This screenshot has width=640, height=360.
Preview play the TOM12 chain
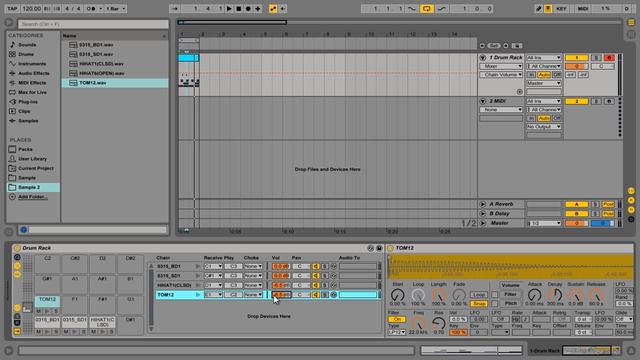tap(198, 295)
